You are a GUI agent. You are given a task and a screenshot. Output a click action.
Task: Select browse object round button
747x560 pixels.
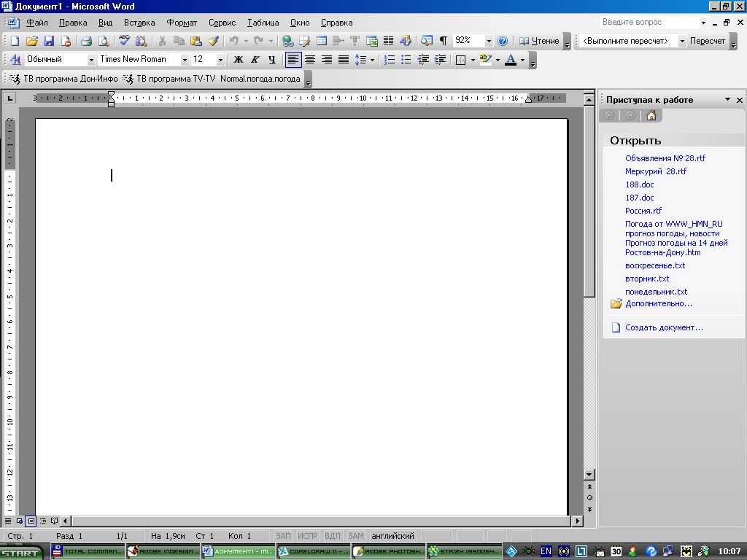tap(589, 497)
